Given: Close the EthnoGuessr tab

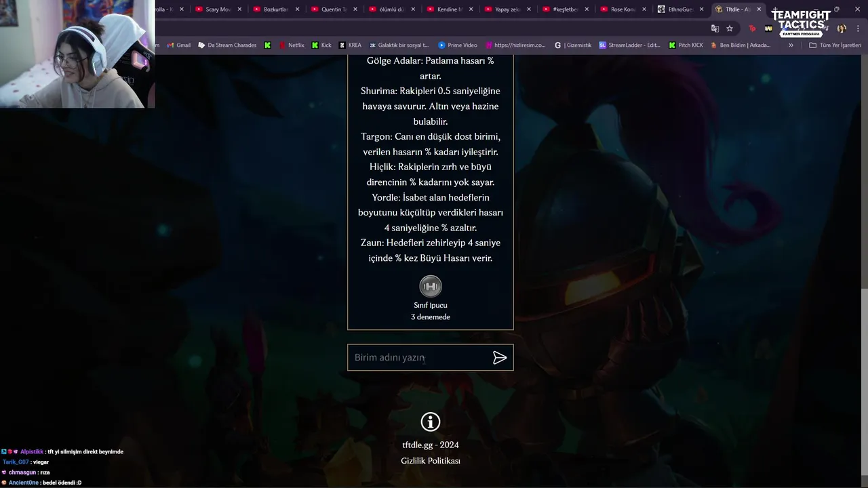Looking at the screenshot, I should tap(701, 9).
